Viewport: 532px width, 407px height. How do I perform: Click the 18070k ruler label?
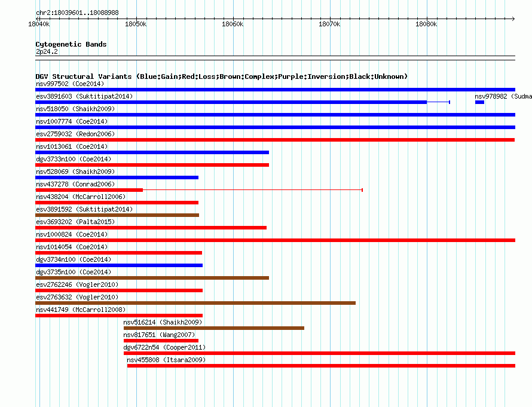click(x=329, y=24)
